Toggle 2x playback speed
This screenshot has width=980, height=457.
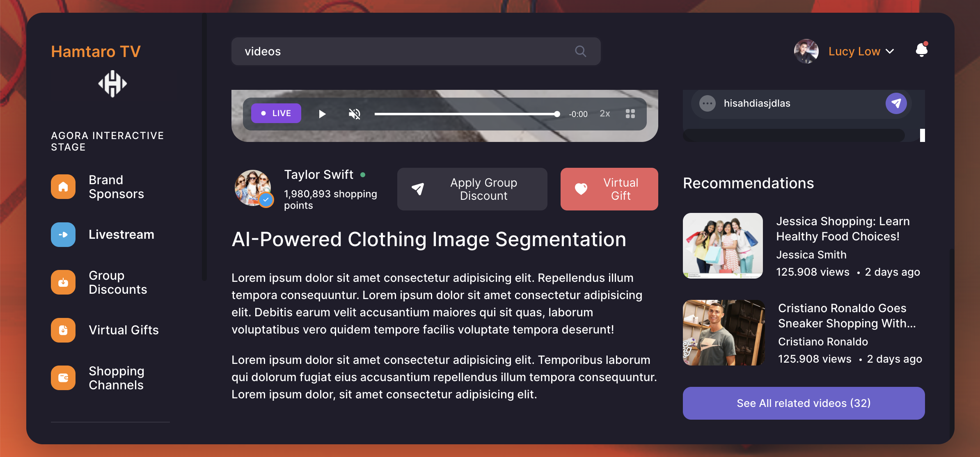(605, 114)
